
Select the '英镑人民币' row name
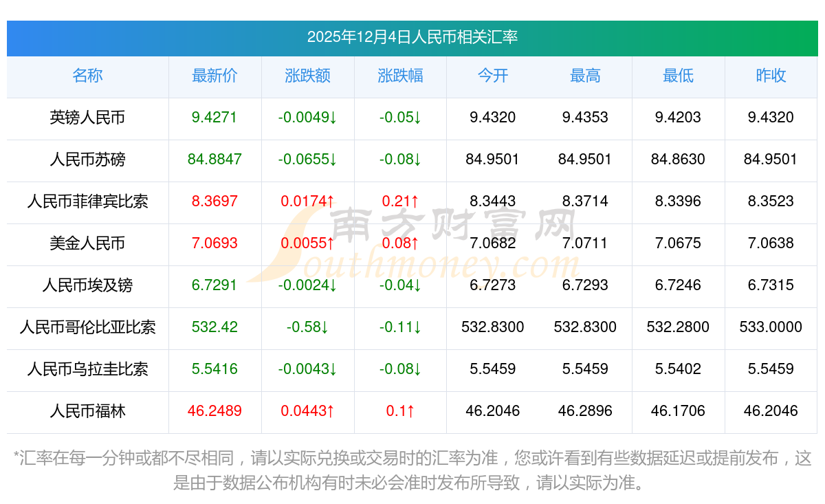87,118
